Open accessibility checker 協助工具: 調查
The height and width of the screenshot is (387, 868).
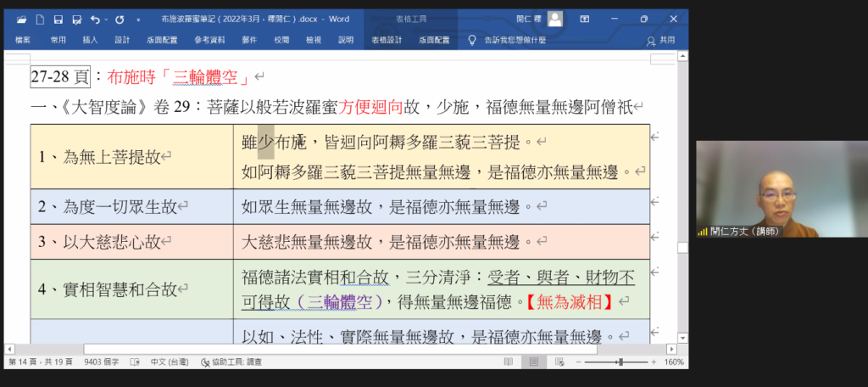coord(228,362)
